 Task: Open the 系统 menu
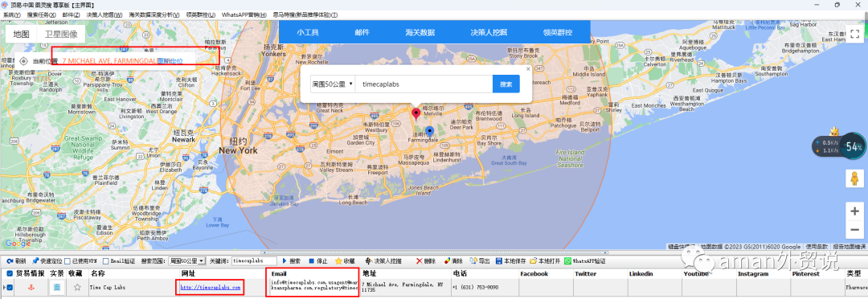coord(12,14)
